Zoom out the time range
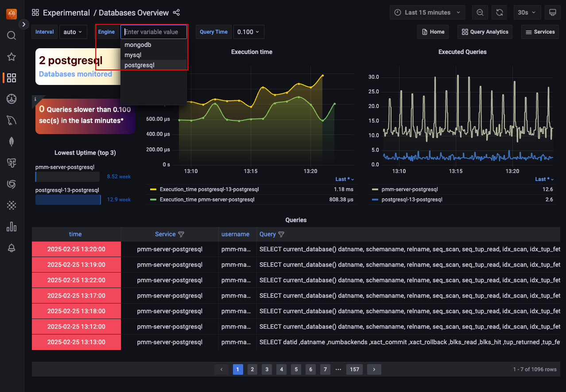The width and height of the screenshot is (566, 392). click(x=480, y=12)
